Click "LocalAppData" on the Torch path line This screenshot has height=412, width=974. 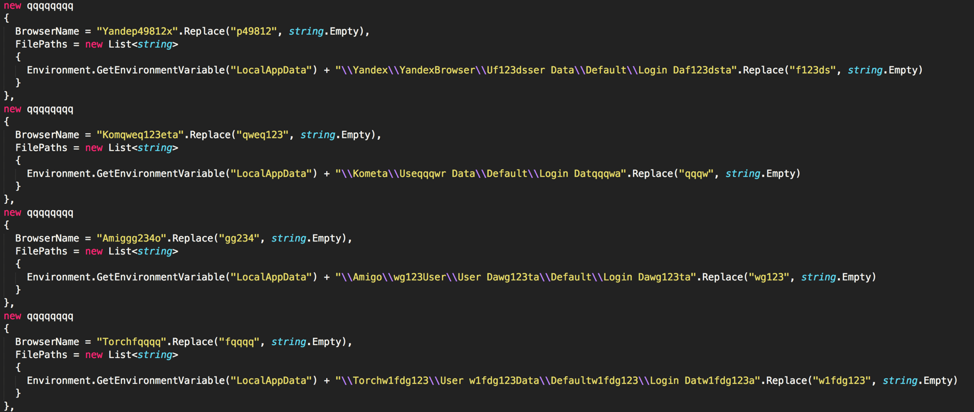[271, 380]
